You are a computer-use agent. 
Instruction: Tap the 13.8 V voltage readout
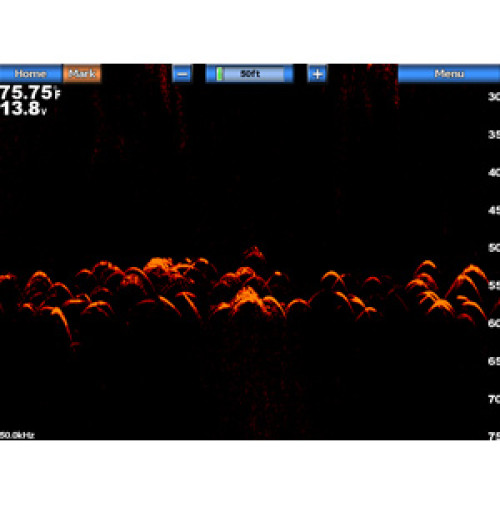coord(23,109)
